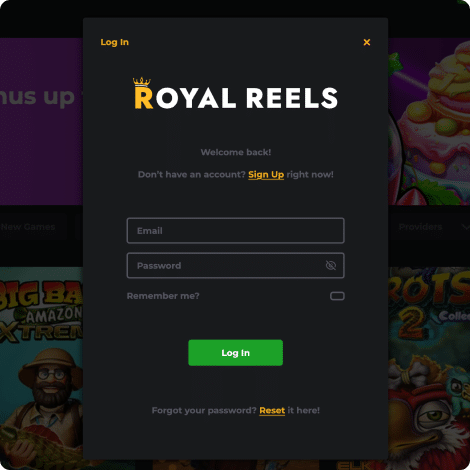Follow the Reset password link

[x=272, y=410]
